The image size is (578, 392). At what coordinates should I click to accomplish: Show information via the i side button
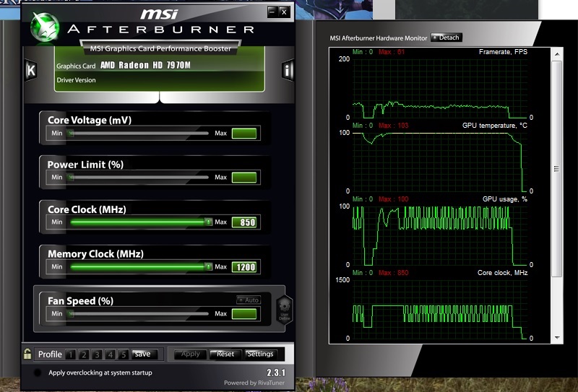288,69
